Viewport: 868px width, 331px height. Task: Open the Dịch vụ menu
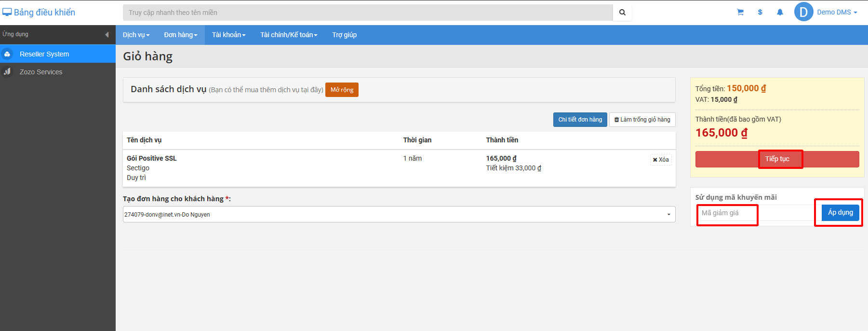(136, 35)
